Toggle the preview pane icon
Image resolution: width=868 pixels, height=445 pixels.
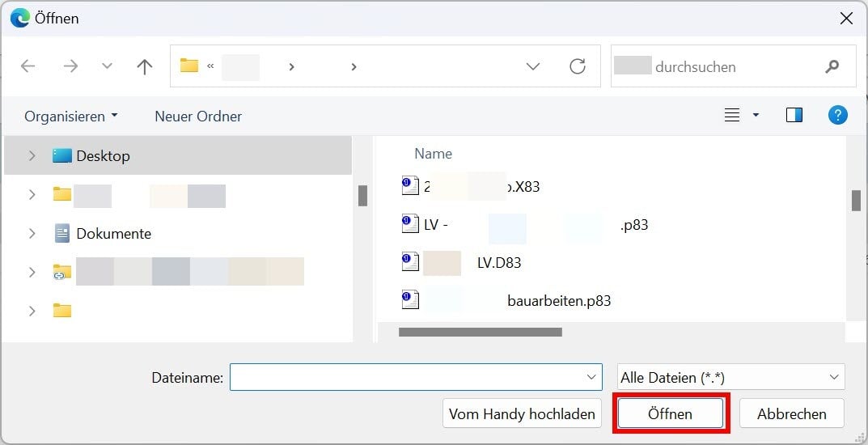pyautogui.click(x=794, y=116)
